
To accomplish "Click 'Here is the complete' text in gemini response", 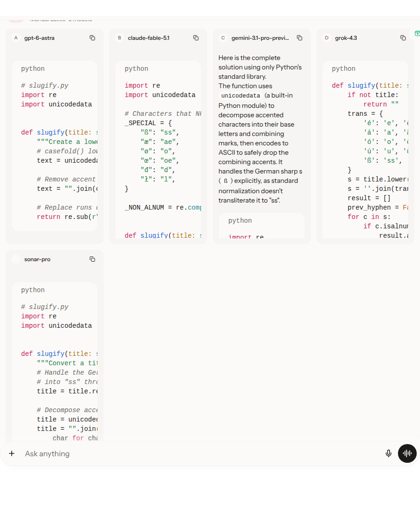I will 249,58.
